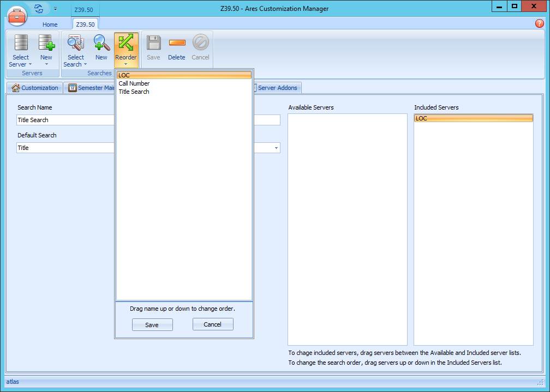Select LOC in Included Servers list
Screen dimensions: 550x392
tap(473, 118)
